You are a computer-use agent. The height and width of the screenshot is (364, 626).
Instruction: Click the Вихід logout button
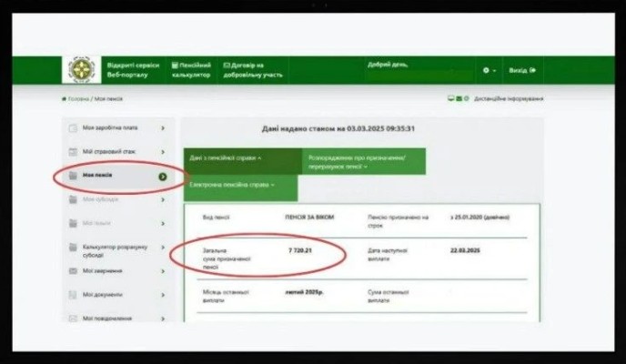pos(522,70)
